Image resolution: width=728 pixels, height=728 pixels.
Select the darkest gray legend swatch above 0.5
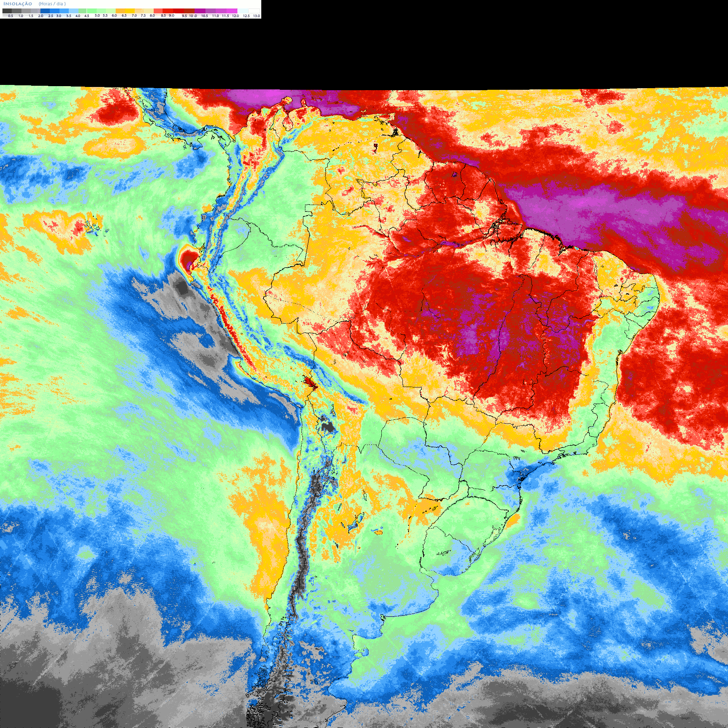click(x=7, y=11)
